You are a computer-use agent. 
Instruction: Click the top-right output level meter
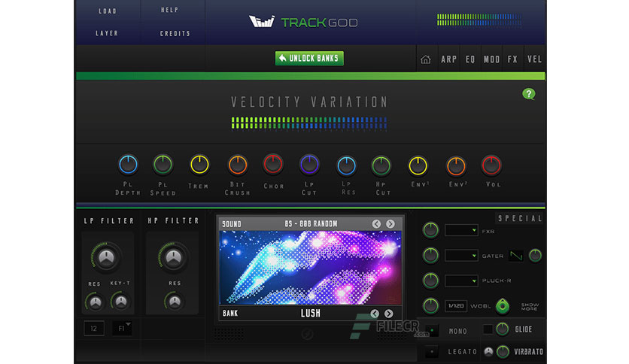coord(479,20)
